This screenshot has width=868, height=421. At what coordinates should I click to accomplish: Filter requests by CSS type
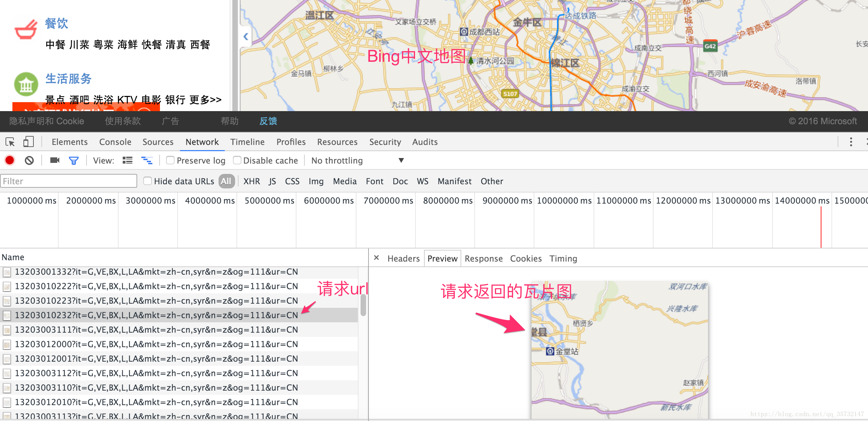[292, 181]
